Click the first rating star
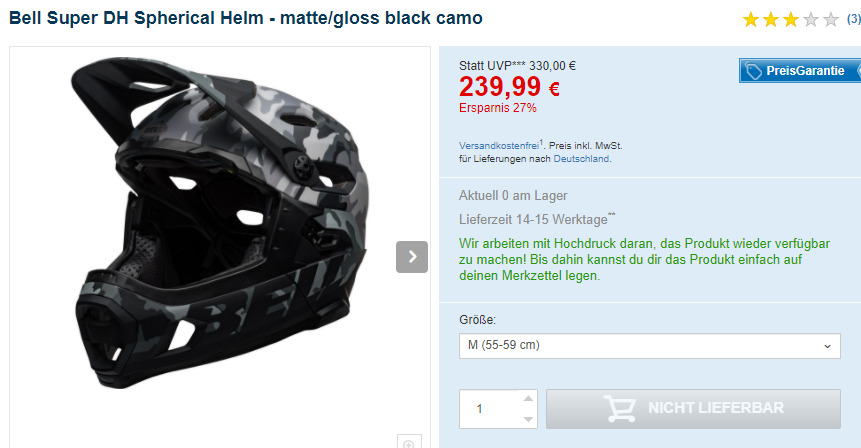The image size is (861, 448). pyautogui.click(x=751, y=19)
